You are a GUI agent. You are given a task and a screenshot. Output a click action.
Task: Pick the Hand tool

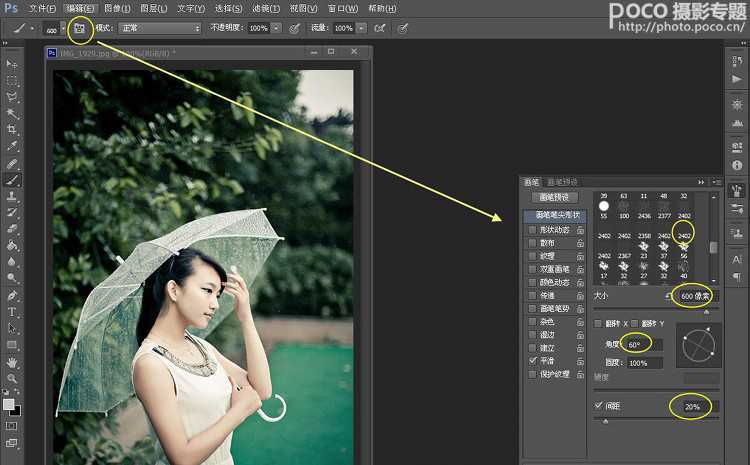pyautogui.click(x=12, y=362)
